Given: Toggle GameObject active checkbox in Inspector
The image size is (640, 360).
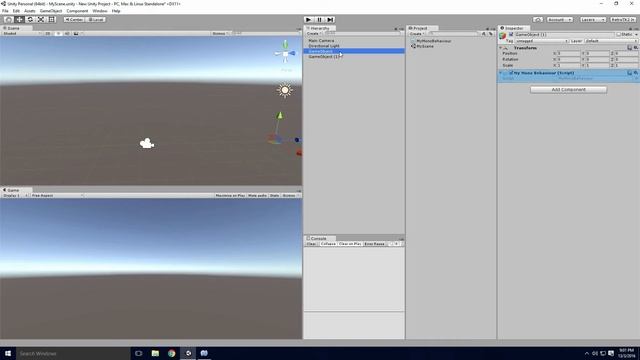Looking at the screenshot, I should [511, 35].
